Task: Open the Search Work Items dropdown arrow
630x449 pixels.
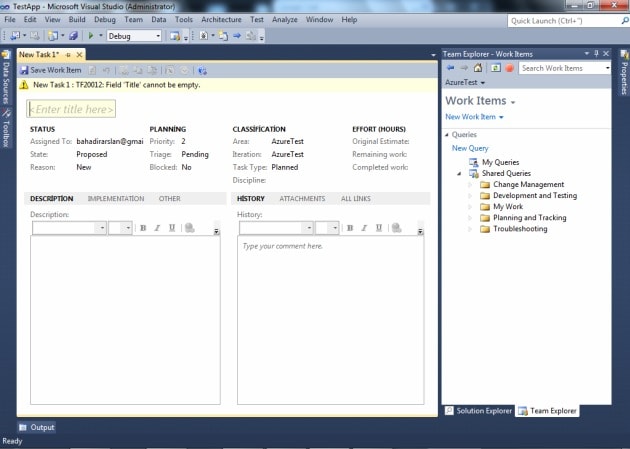Action: 608,68
